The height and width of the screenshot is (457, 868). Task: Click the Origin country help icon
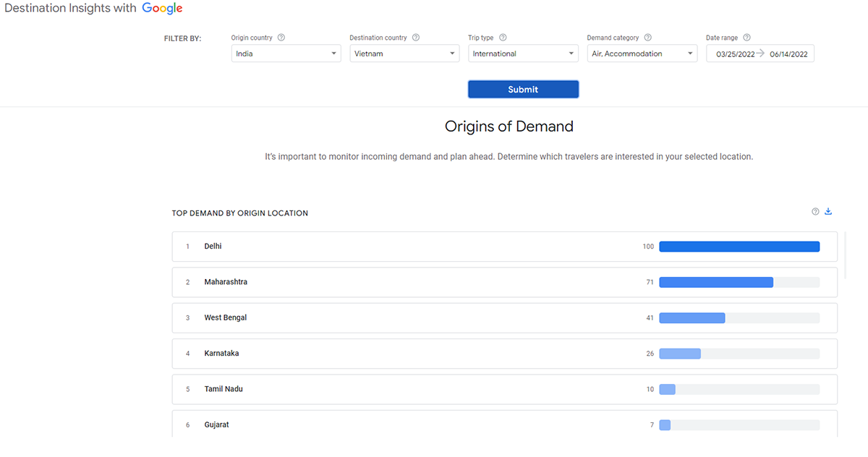point(281,38)
